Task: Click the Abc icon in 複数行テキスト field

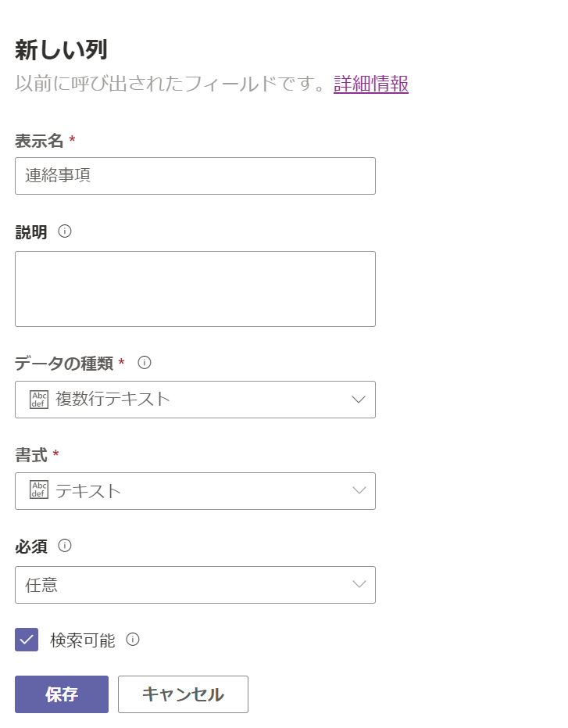Action: [x=38, y=400]
